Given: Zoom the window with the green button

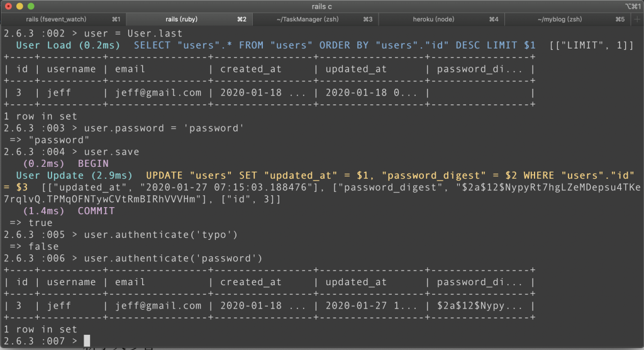Looking at the screenshot, I should pos(31,6).
